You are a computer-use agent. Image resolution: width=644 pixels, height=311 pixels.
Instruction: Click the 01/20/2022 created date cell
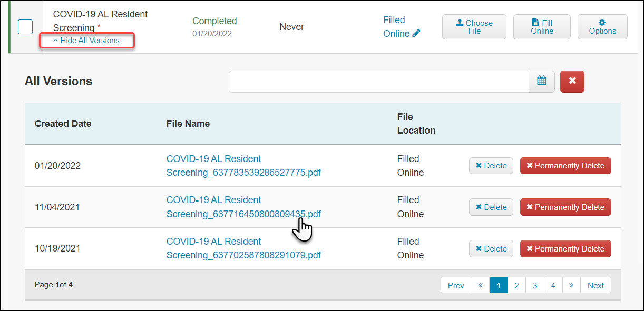coord(57,166)
